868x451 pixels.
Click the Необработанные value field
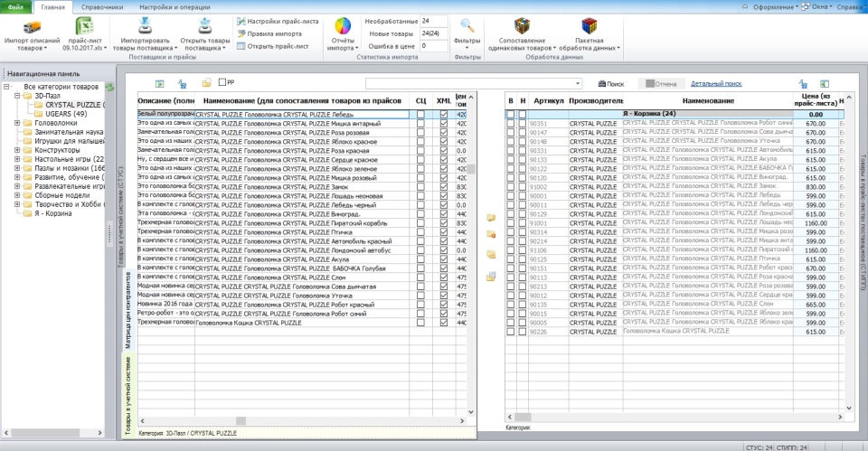point(433,21)
